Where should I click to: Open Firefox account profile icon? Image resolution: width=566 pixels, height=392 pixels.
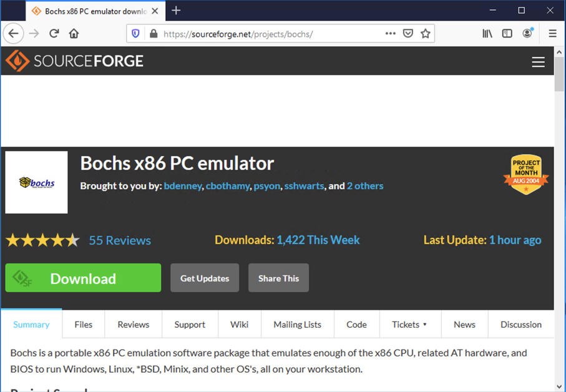(x=527, y=34)
